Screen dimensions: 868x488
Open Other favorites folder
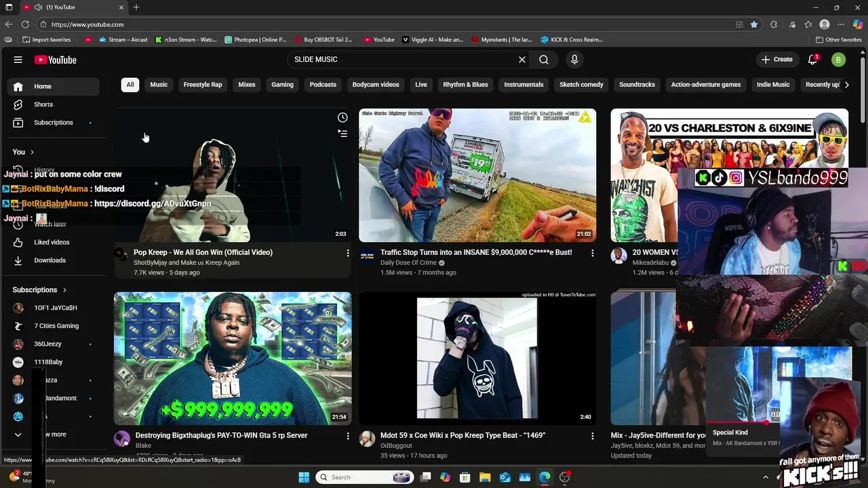click(x=839, y=40)
